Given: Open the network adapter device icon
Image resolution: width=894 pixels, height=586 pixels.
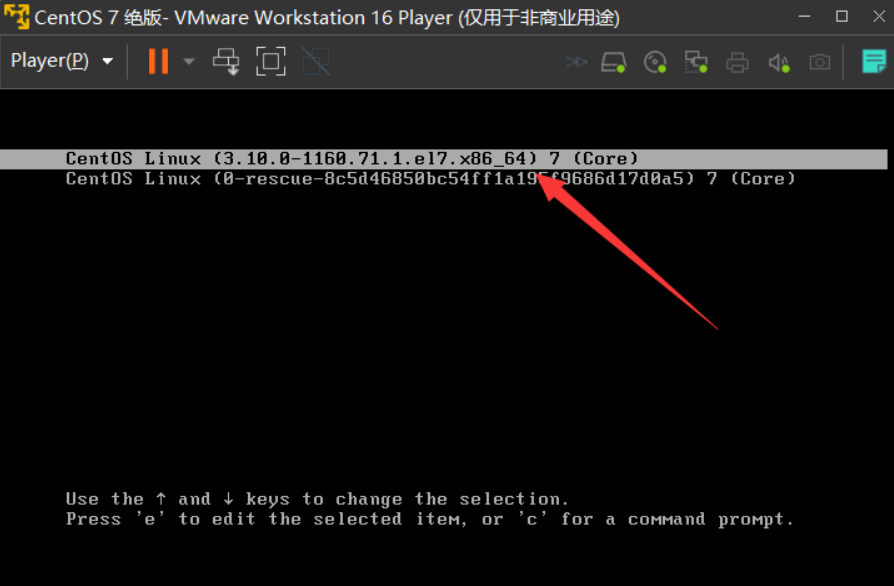Looking at the screenshot, I should point(696,62).
